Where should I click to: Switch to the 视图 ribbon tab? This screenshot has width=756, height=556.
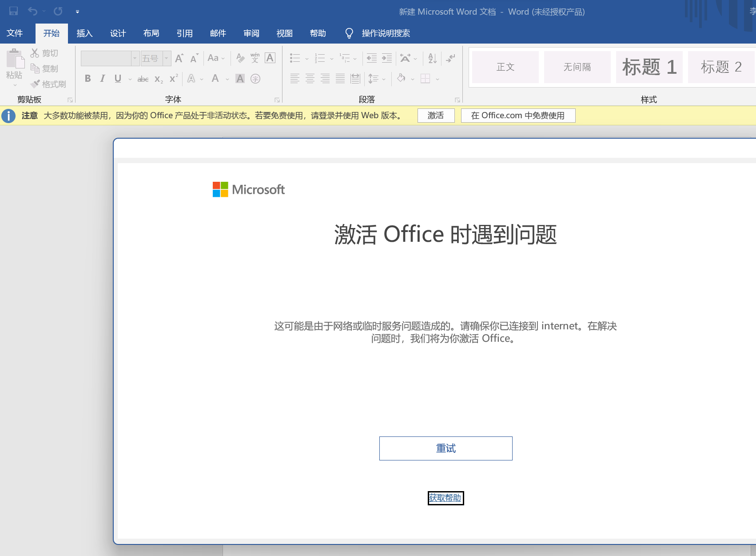coord(284,33)
